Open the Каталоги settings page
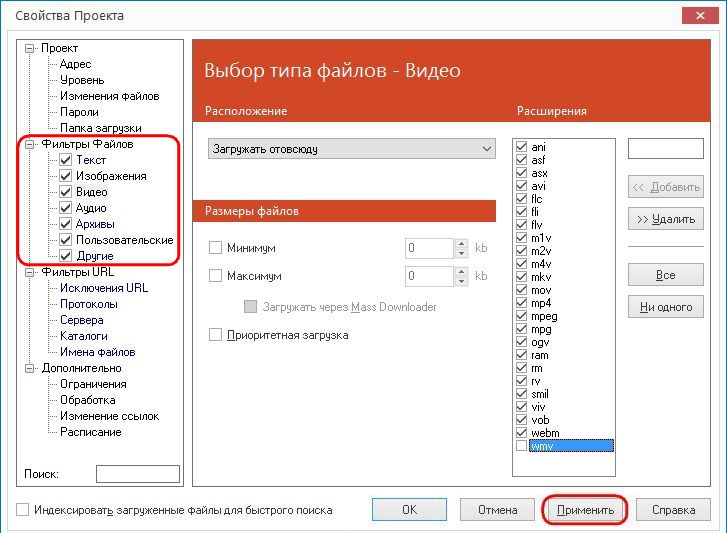The height and width of the screenshot is (533, 727). [x=83, y=336]
